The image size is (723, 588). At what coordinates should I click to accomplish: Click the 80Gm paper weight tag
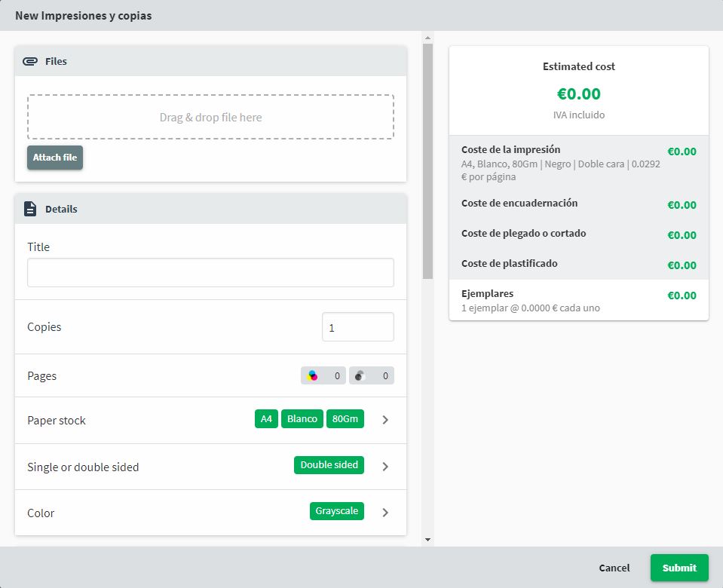(x=345, y=419)
